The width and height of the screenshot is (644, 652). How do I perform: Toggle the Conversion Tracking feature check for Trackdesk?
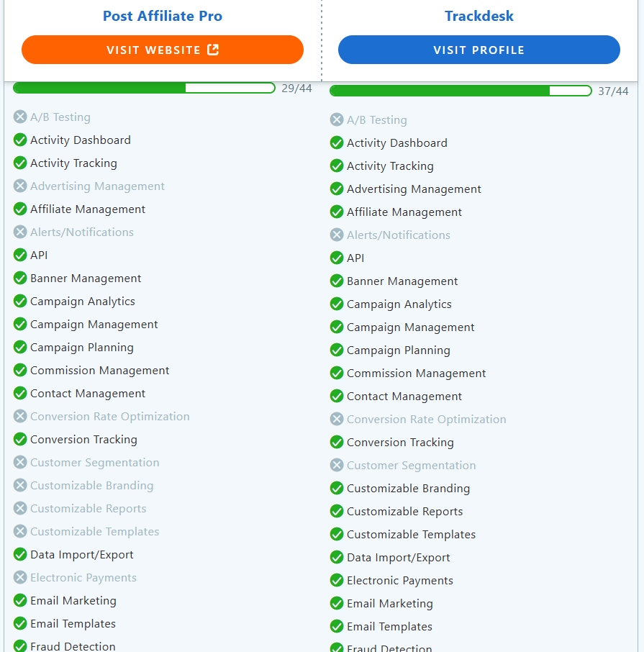click(x=337, y=442)
